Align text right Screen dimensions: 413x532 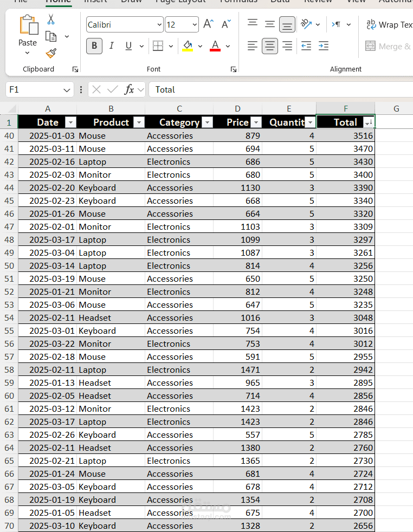287,46
